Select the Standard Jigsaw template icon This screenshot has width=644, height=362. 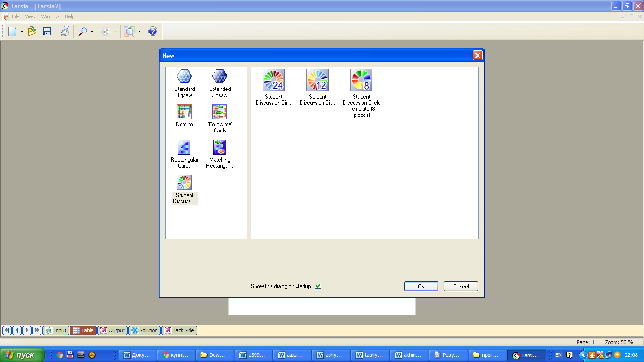[x=184, y=76]
